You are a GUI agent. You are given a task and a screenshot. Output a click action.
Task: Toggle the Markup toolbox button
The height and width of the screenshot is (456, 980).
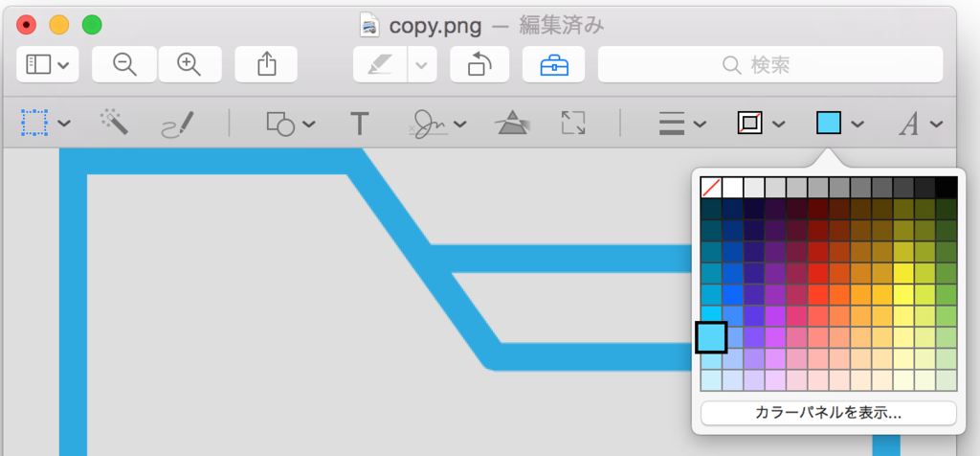[x=554, y=64]
